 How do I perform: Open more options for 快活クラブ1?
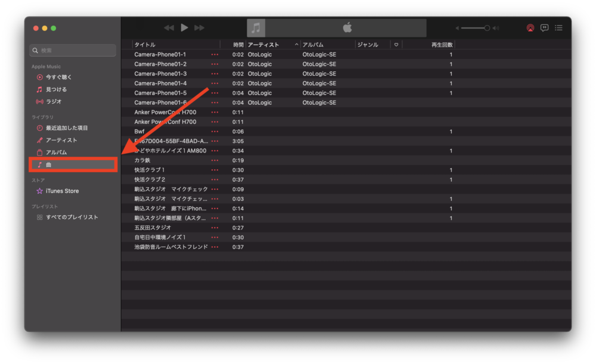pos(215,170)
